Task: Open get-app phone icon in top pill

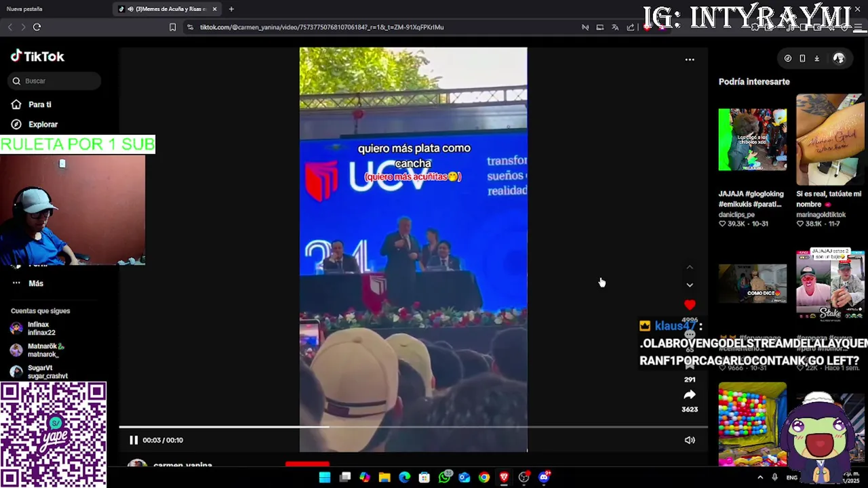Action: click(802, 58)
